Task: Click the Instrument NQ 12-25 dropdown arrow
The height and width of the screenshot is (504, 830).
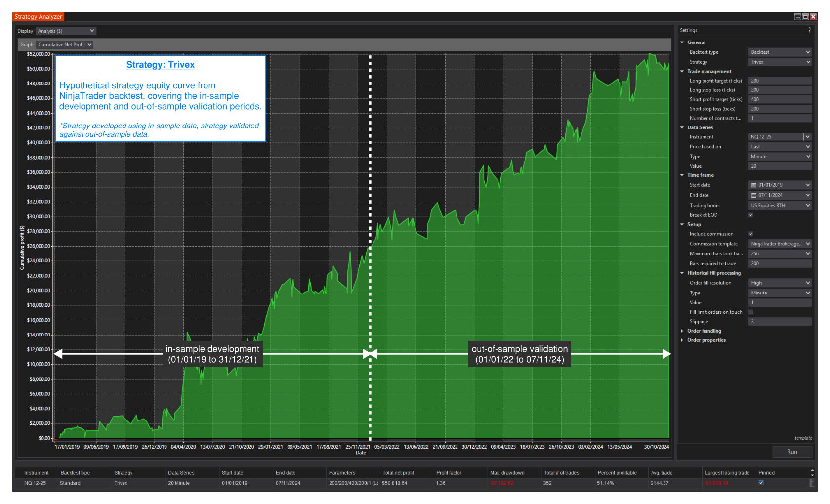Action: (x=807, y=137)
